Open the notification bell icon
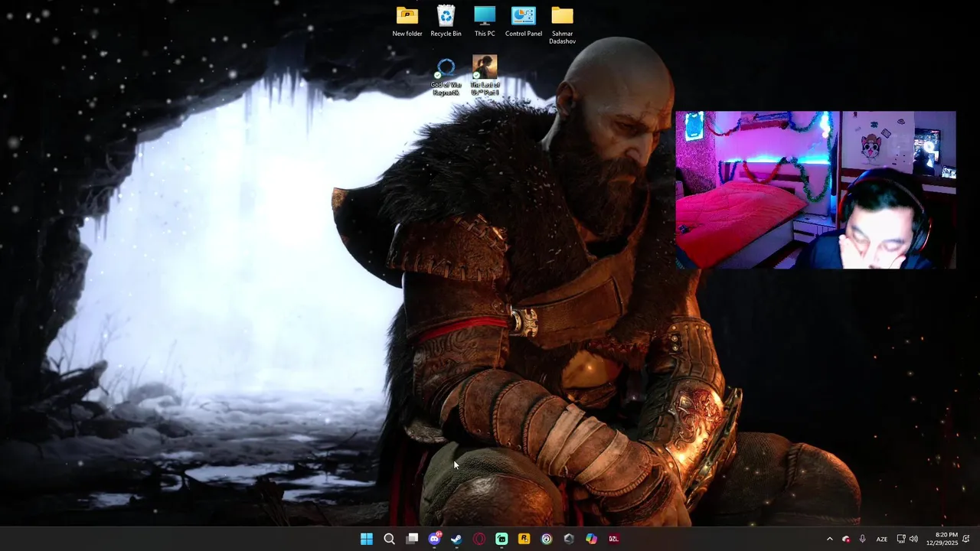The height and width of the screenshot is (551, 980). (966, 539)
